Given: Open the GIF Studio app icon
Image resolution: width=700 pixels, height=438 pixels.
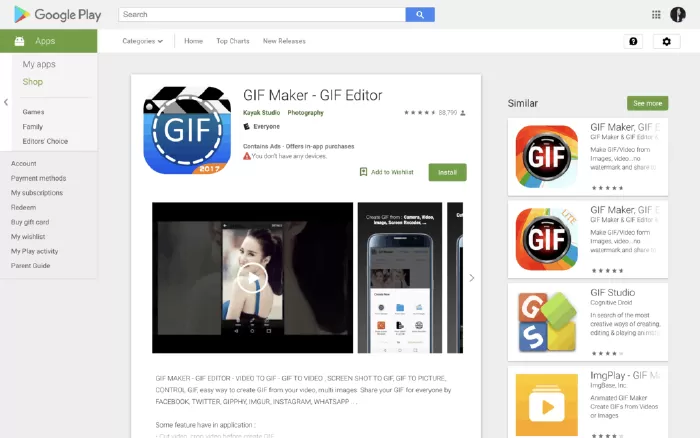Looking at the screenshot, I should pos(546,322).
